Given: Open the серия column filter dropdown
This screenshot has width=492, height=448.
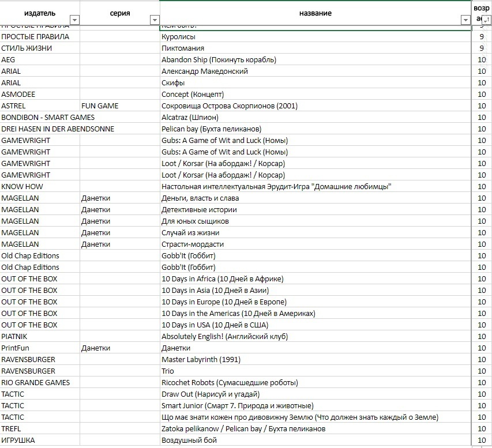Looking at the screenshot, I should click(155, 20).
